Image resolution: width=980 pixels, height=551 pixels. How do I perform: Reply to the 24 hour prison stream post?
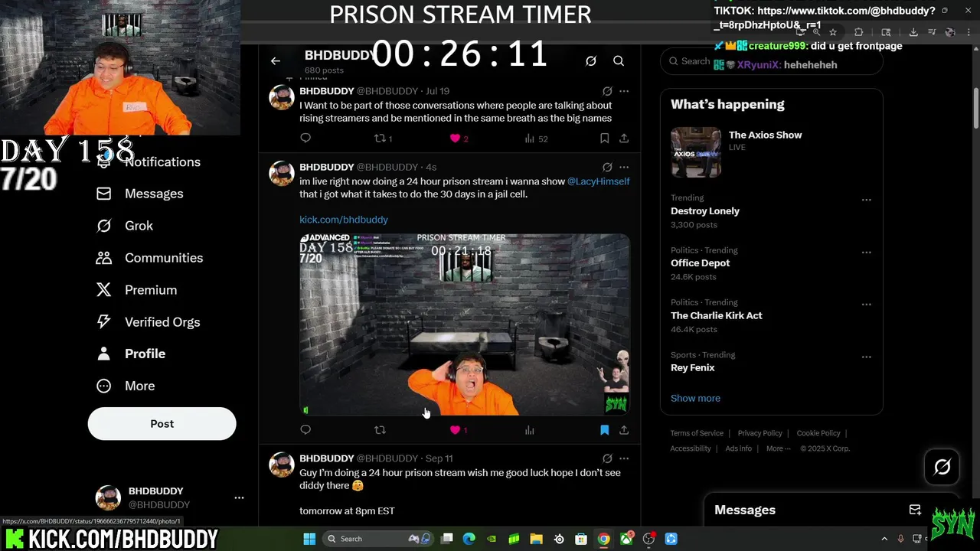point(305,430)
